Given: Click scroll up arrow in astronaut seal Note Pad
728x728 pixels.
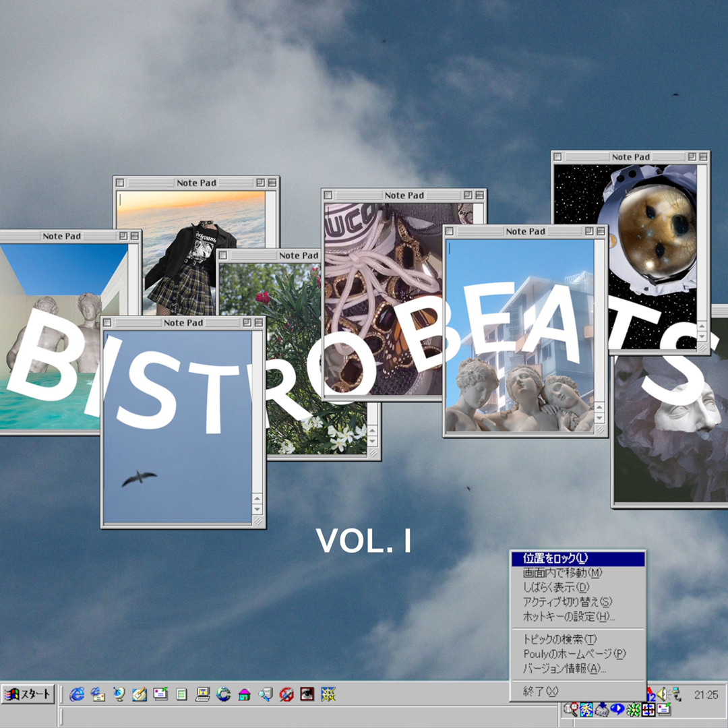Looking at the screenshot, I should (702, 326).
